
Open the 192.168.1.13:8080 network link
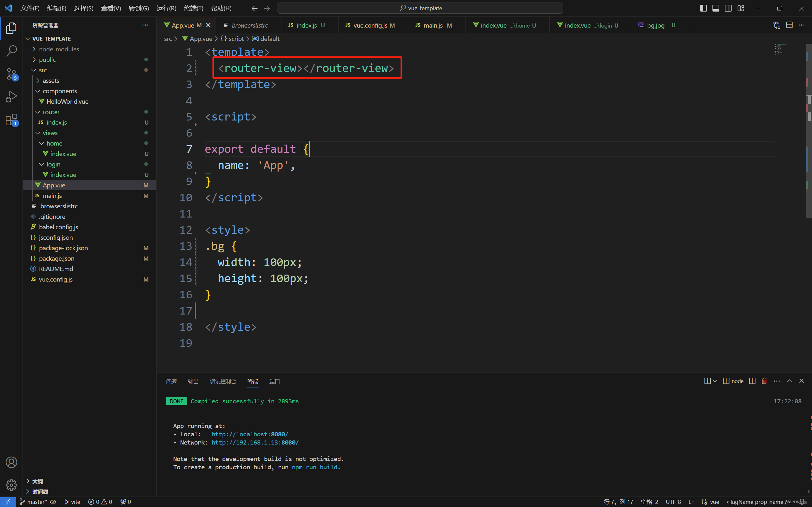point(255,443)
